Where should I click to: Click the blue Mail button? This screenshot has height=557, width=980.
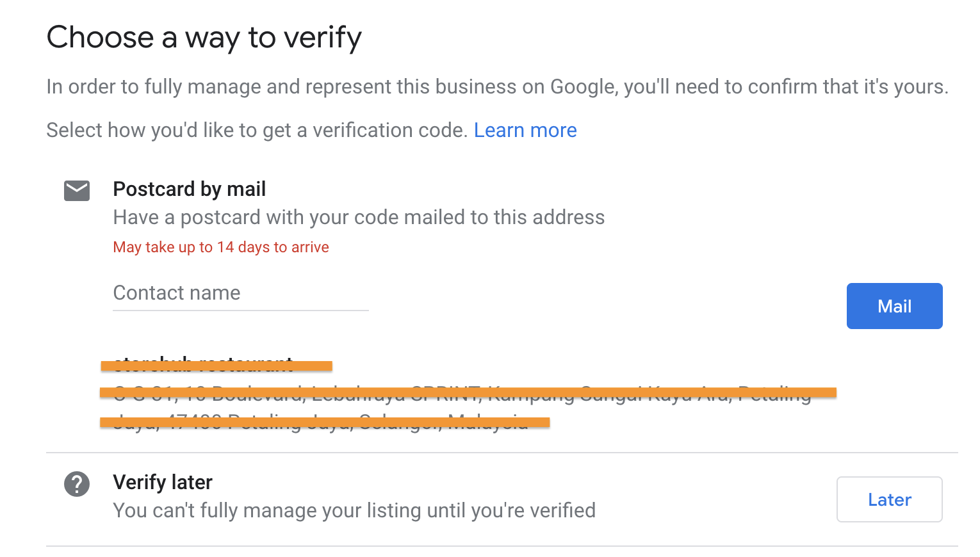[894, 306]
